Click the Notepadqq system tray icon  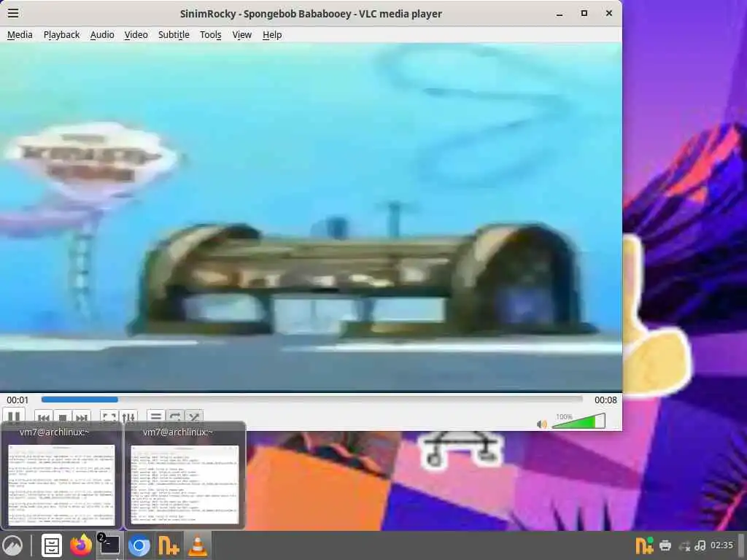[x=644, y=545]
